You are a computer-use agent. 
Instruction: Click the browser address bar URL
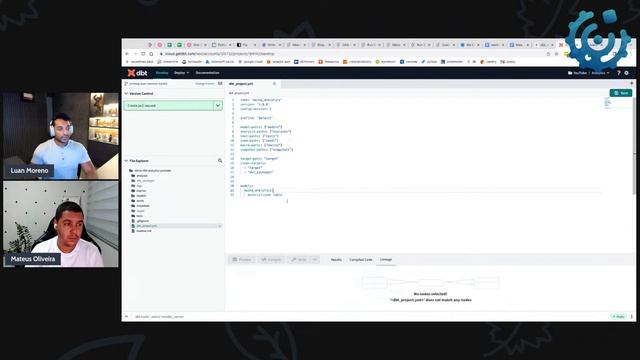point(220,54)
